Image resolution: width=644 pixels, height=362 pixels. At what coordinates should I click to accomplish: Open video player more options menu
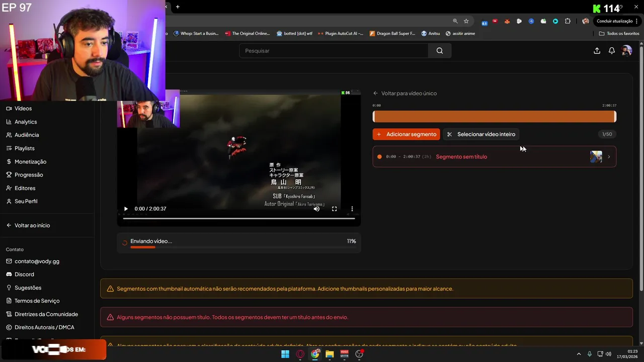click(x=352, y=209)
